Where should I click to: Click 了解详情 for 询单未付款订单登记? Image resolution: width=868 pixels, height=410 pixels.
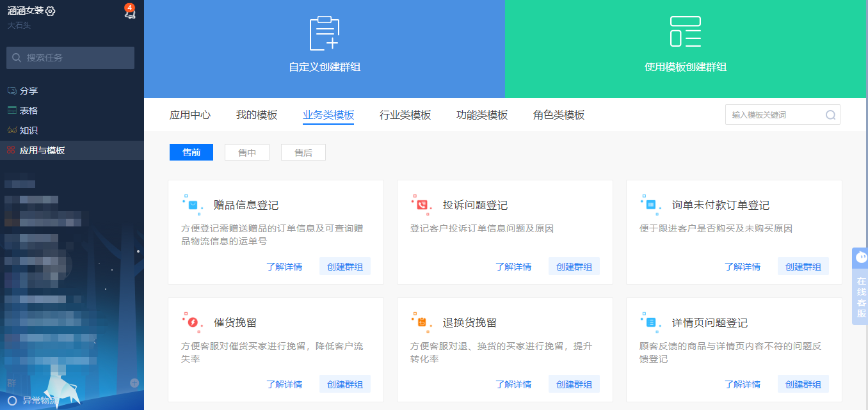[x=743, y=267]
